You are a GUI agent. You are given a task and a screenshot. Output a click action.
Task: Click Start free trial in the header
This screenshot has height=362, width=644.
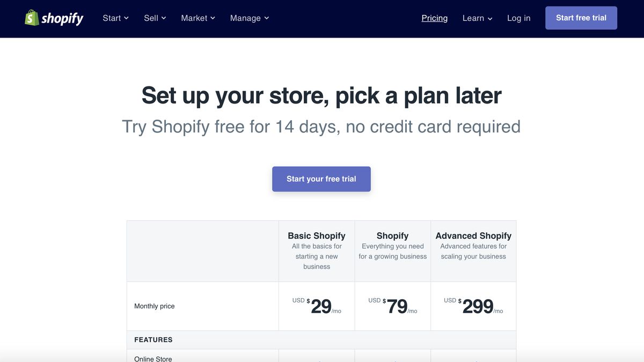[581, 17]
